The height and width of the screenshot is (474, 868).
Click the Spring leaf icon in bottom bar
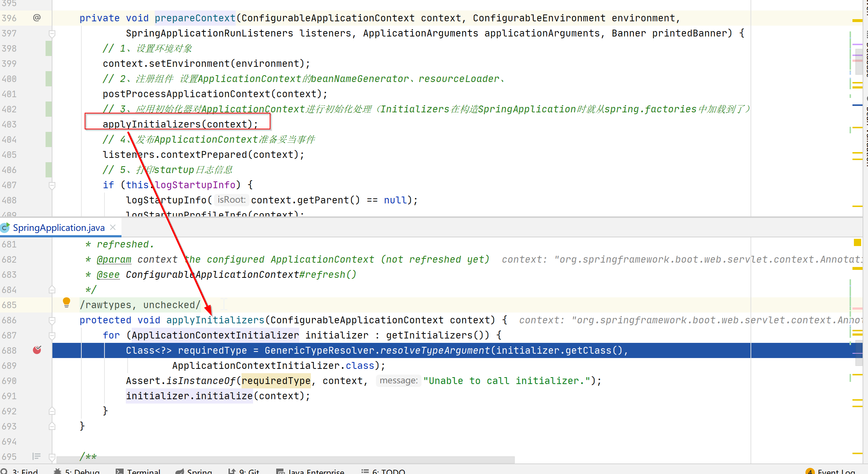pyautogui.click(x=180, y=471)
